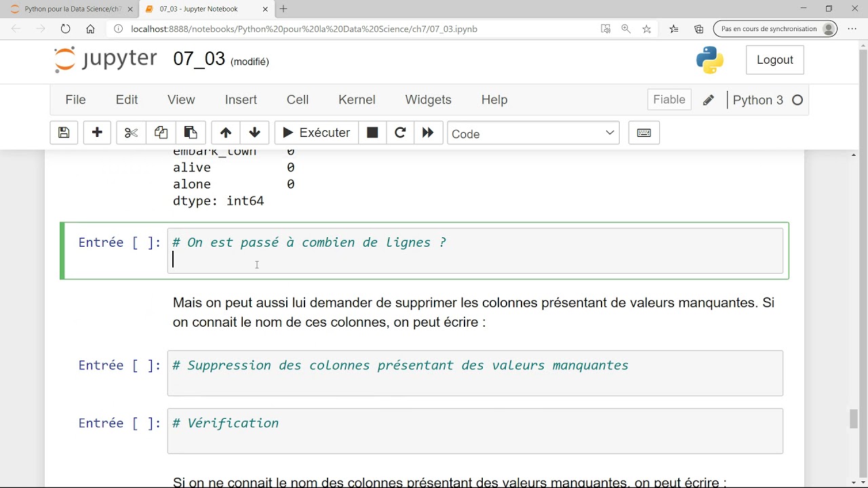Open the Cell menu

(298, 100)
